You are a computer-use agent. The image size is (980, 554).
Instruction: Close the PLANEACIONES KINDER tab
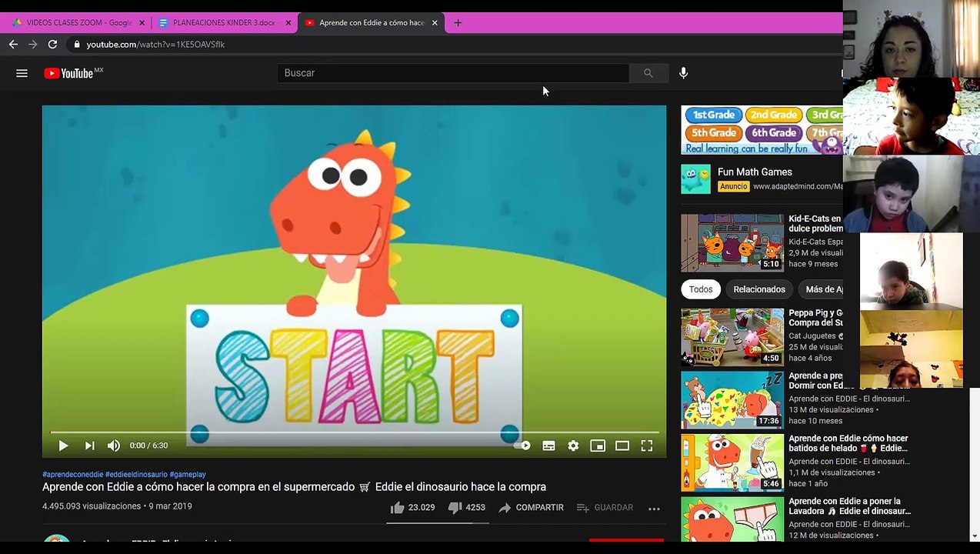pyautogui.click(x=288, y=23)
